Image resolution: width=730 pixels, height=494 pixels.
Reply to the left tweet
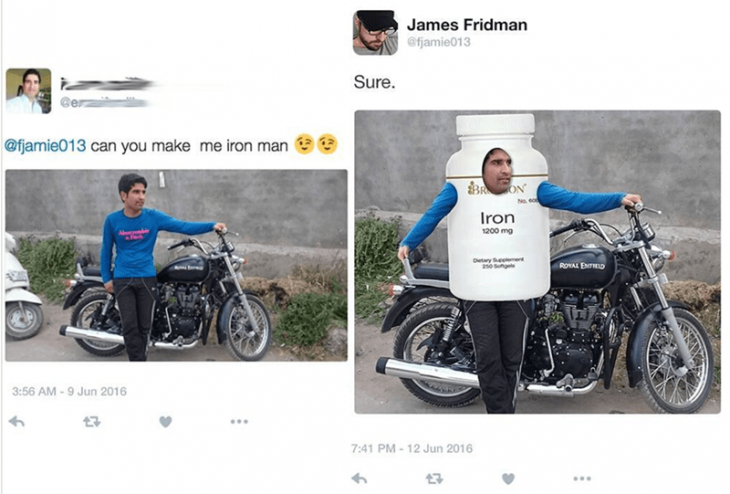coord(17,422)
